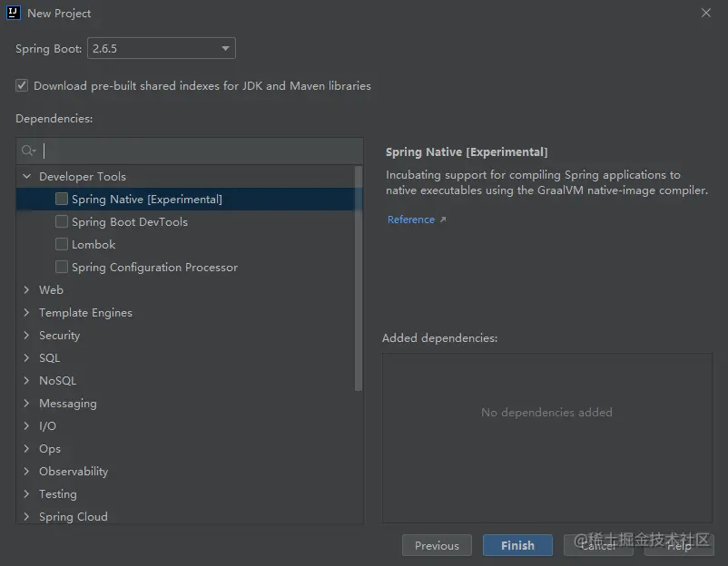Open the Reference documentation link
728x566 pixels.
410,220
